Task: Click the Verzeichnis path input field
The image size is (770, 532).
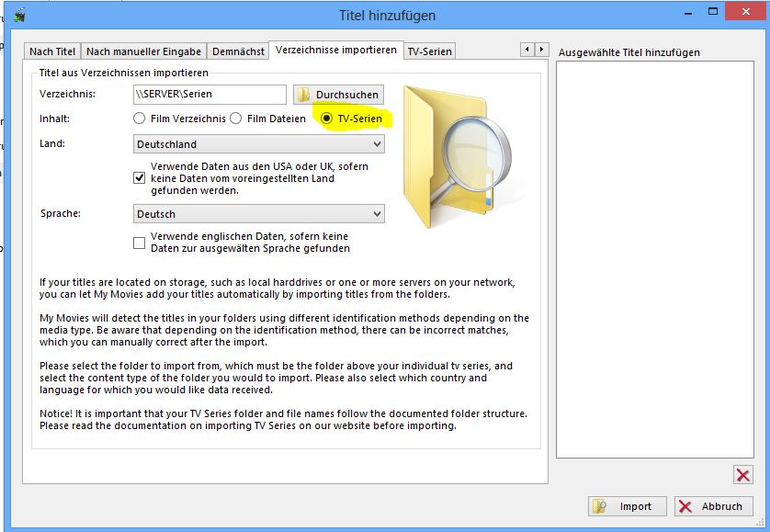Action: [x=209, y=95]
